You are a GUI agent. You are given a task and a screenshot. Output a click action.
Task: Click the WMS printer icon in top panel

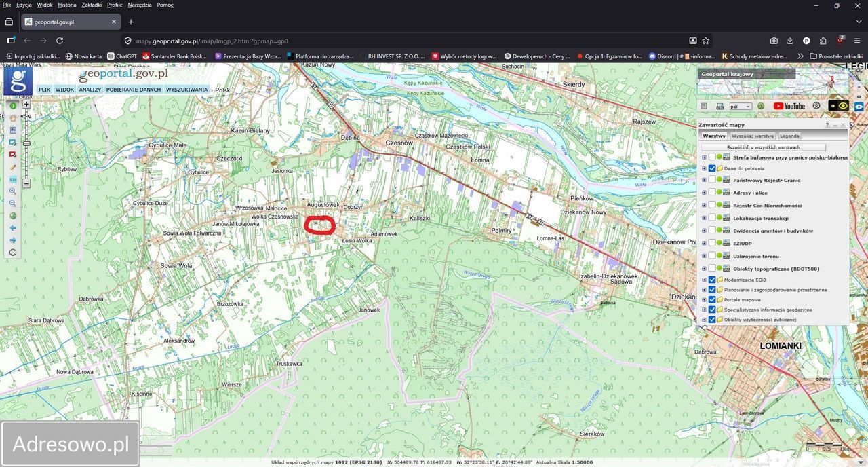pyautogui.click(x=720, y=106)
